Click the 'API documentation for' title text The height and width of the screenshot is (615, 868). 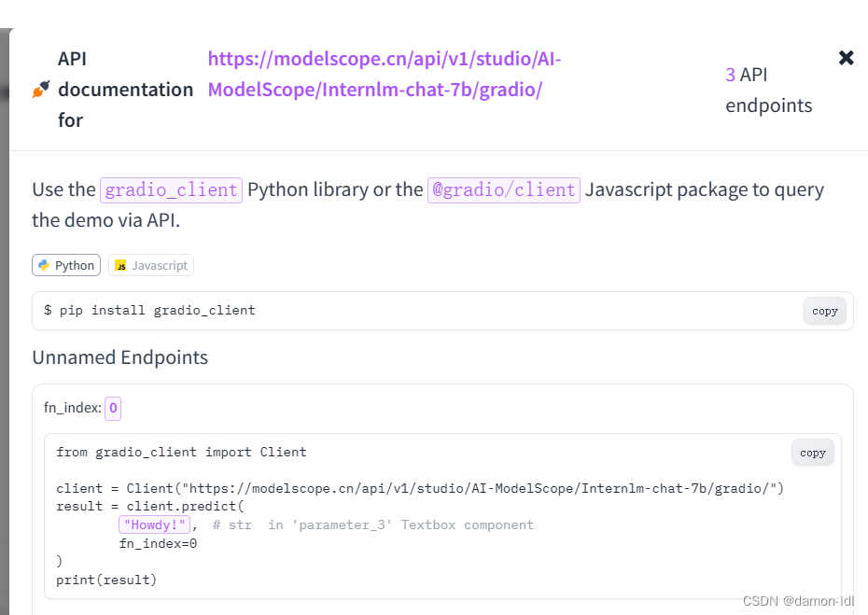(126, 90)
